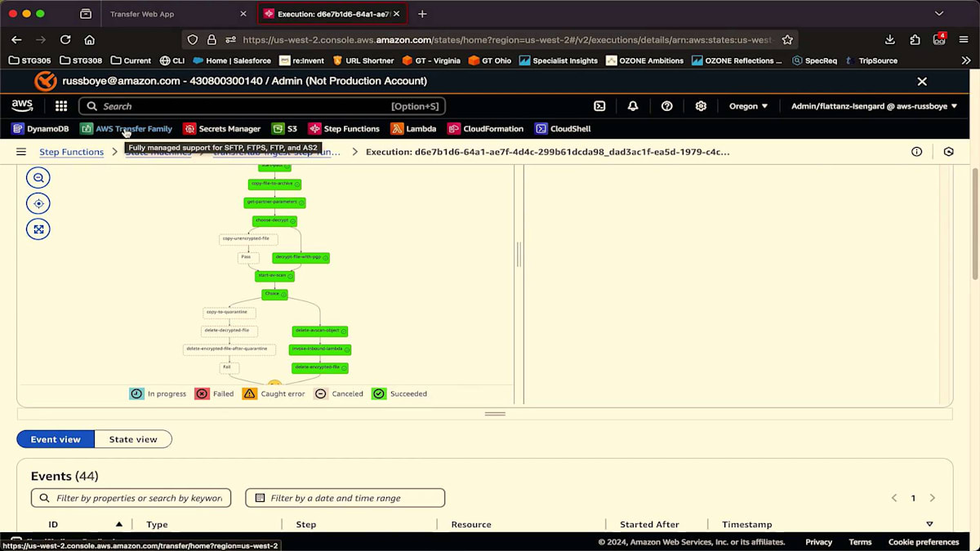Open CloudShell shortcut in favorites bar
This screenshot has width=980, height=551.
[x=563, y=129]
